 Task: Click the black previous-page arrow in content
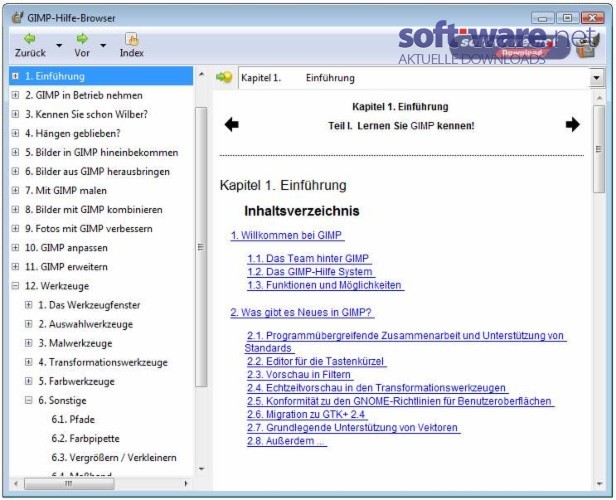tap(231, 125)
